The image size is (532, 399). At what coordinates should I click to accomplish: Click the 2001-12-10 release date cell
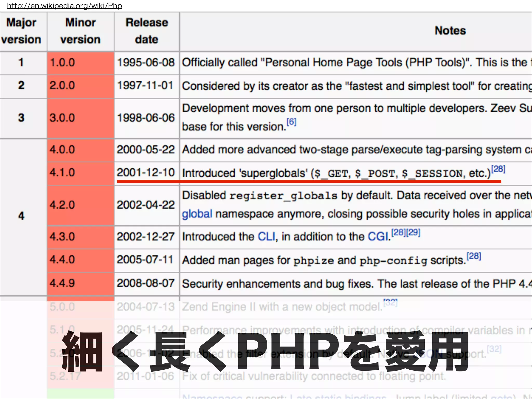146,173
